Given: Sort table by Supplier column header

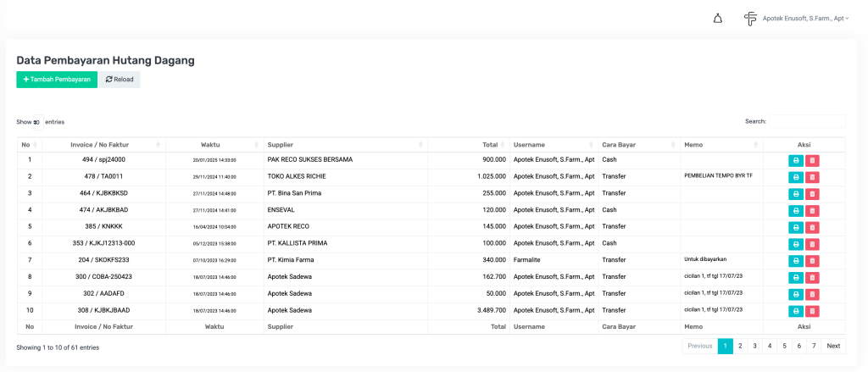Looking at the screenshot, I should tap(345, 145).
